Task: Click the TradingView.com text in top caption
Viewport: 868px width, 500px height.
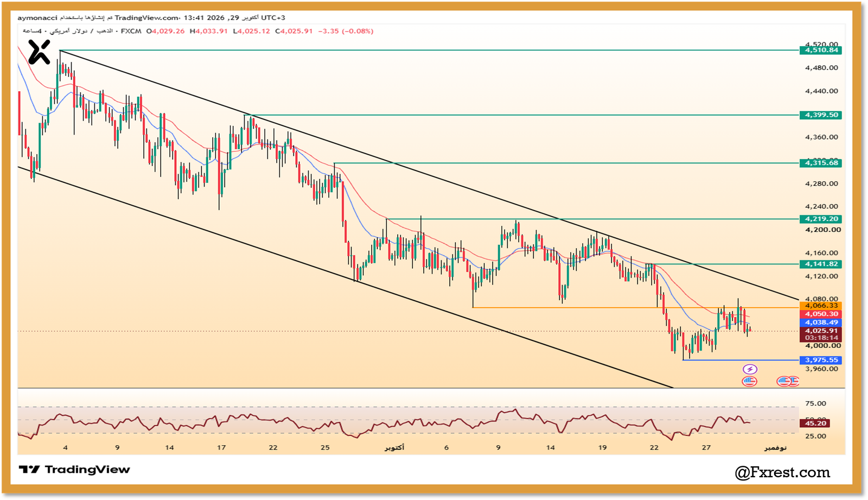Action: (146, 18)
